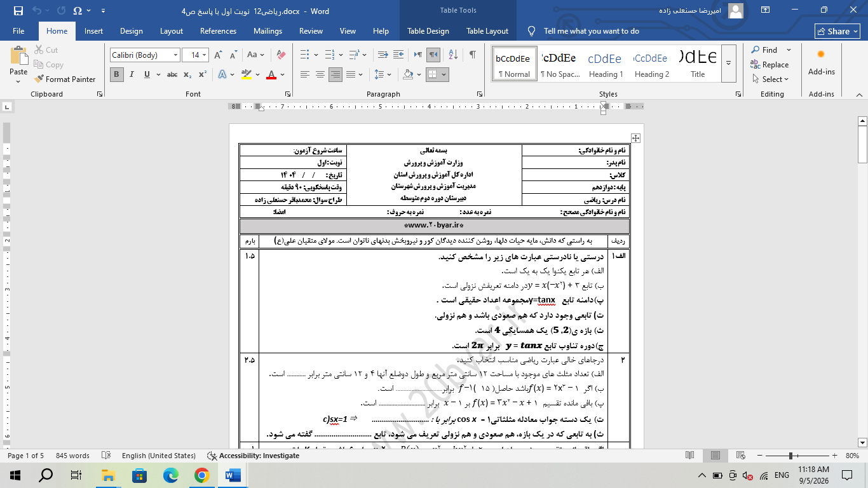Viewport: 868px width, 488px height.
Task: Click the Add-ins button icon
Action: coord(821,62)
